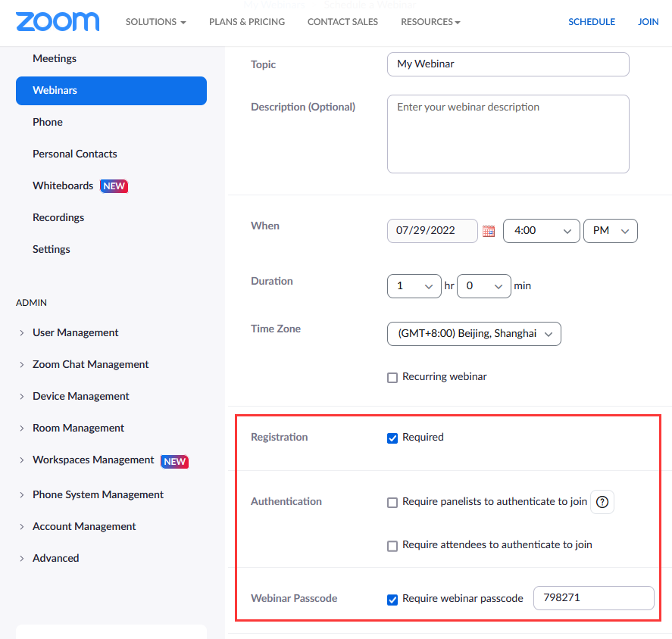Click the JOIN link

(649, 21)
